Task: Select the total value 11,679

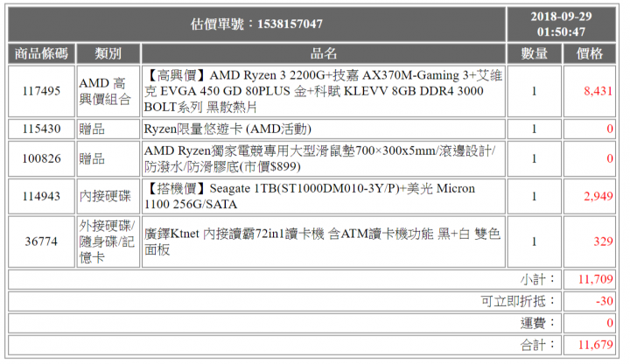Action: click(x=596, y=345)
